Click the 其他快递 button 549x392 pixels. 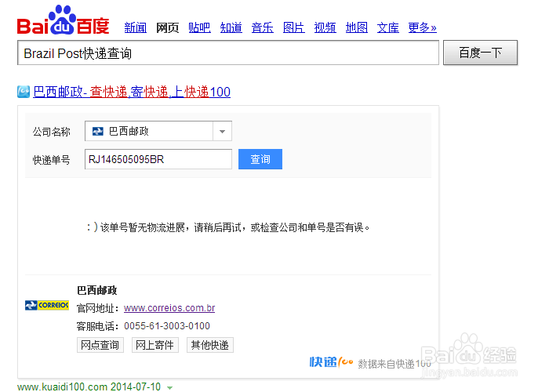click(x=210, y=345)
